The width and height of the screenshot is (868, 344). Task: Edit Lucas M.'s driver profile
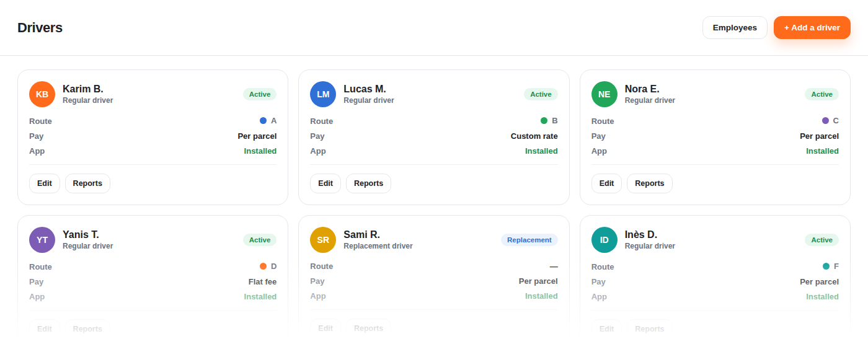coord(325,183)
